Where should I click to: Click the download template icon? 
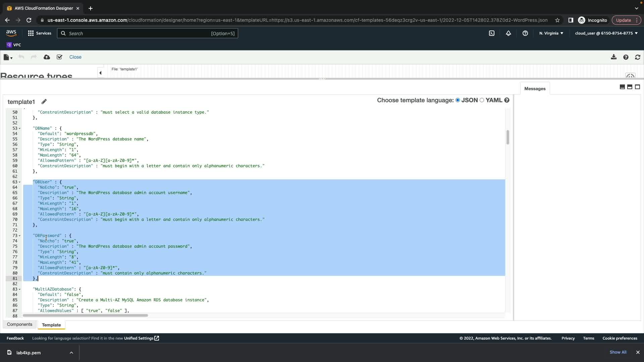(x=613, y=57)
